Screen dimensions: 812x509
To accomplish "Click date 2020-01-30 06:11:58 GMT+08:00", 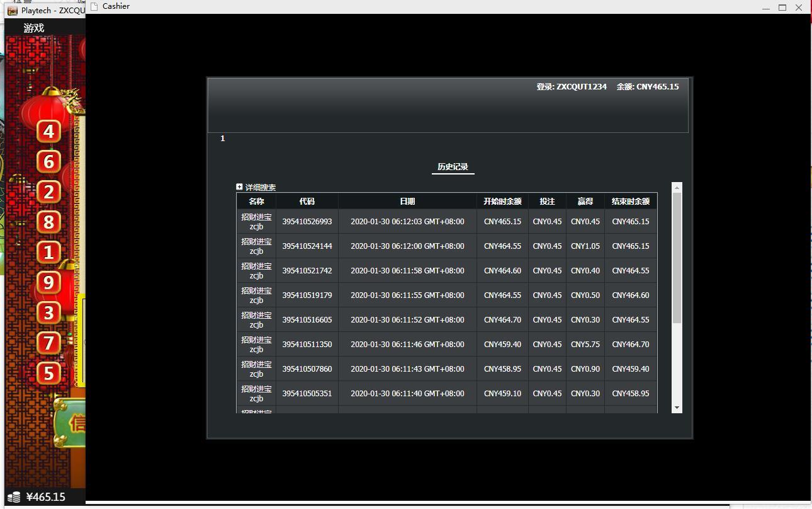I will coord(407,271).
